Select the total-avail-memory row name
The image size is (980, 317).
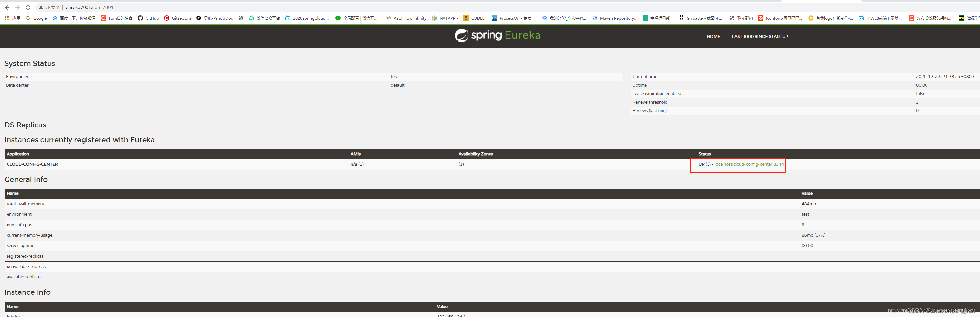click(x=25, y=204)
